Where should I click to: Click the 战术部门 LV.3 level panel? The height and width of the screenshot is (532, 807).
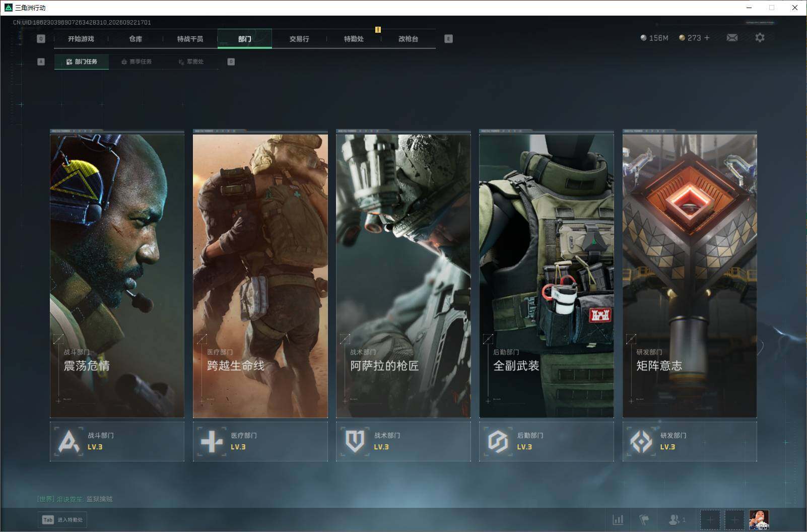[x=403, y=441]
